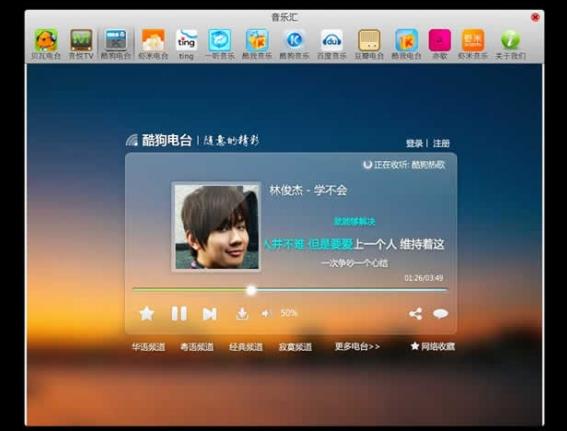Open the 关于我们 green info icon

[510, 44]
